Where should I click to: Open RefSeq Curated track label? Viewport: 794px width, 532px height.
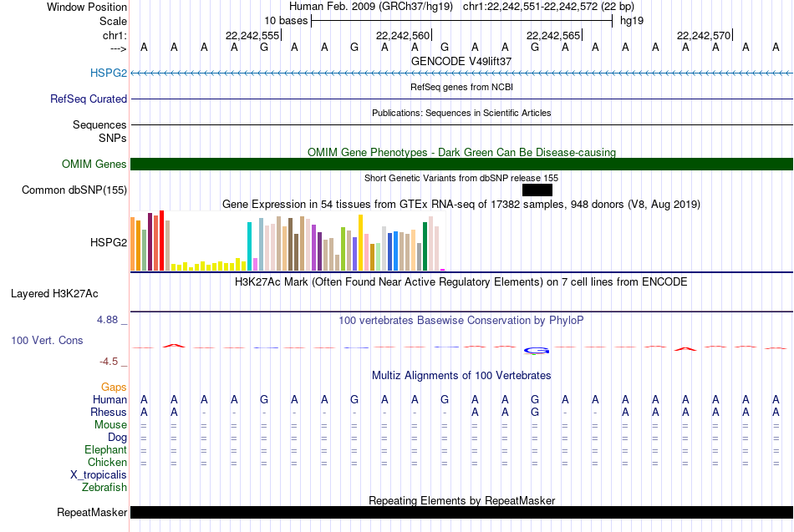[x=89, y=99]
